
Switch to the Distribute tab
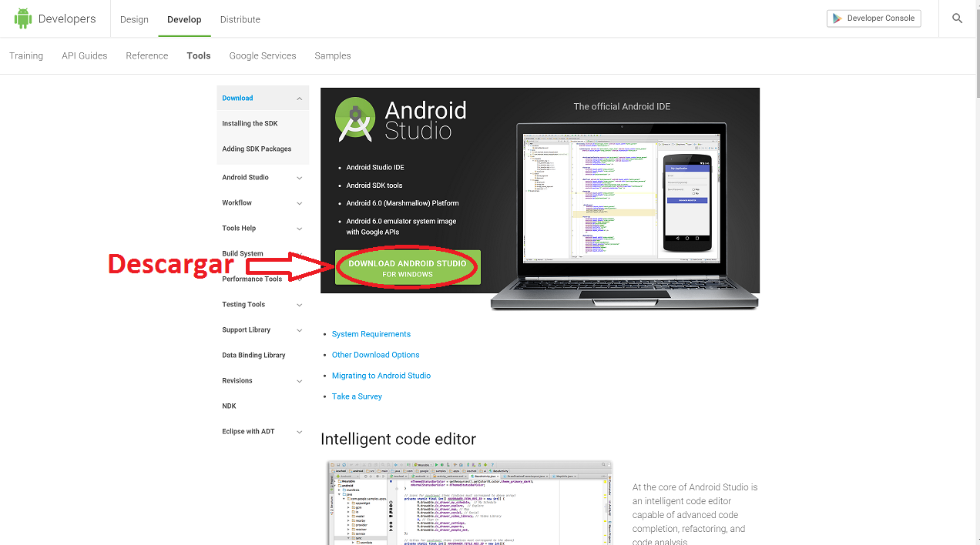pyautogui.click(x=240, y=19)
